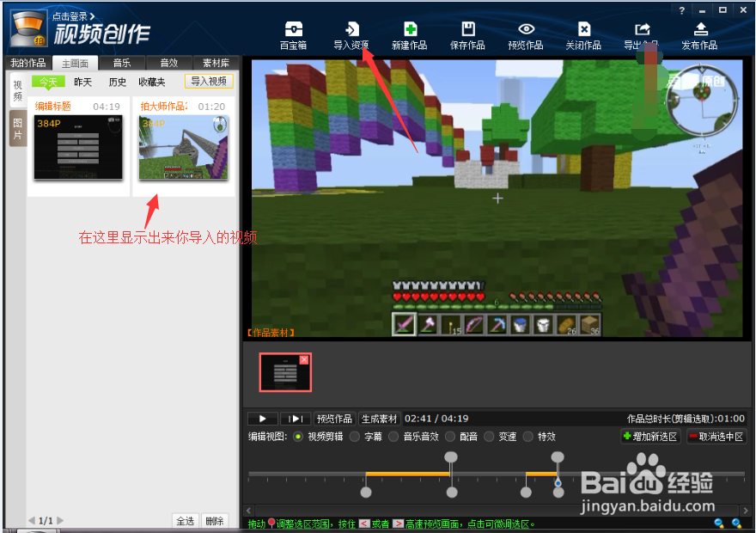
Task: Click 导入资源 import resource icon
Action: tap(351, 36)
